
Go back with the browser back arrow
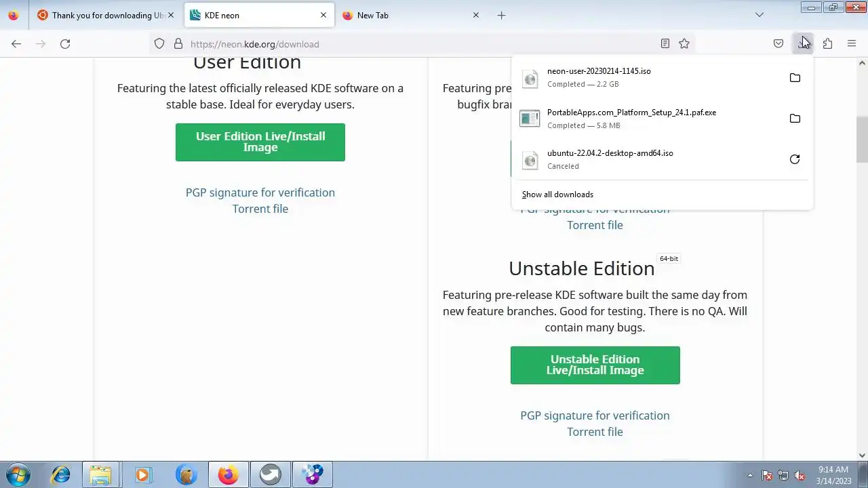pyautogui.click(x=16, y=44)
